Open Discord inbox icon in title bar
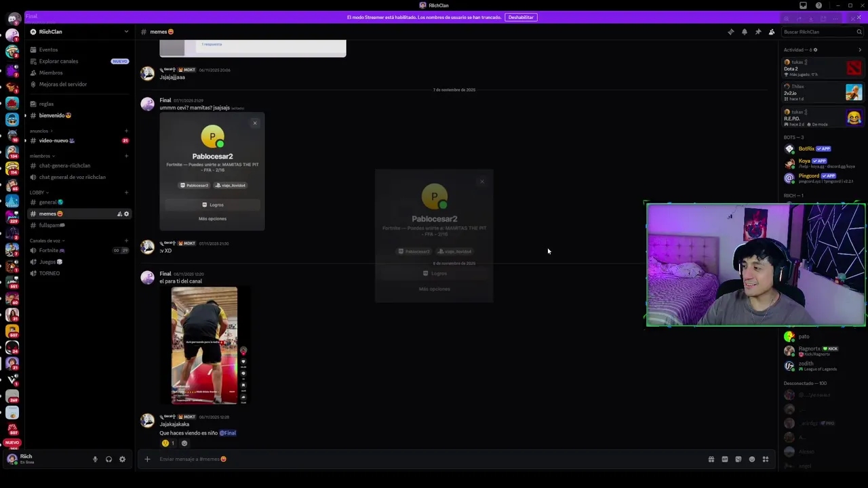Viewport: 868px width, 488px height. [x=804, y=5]
